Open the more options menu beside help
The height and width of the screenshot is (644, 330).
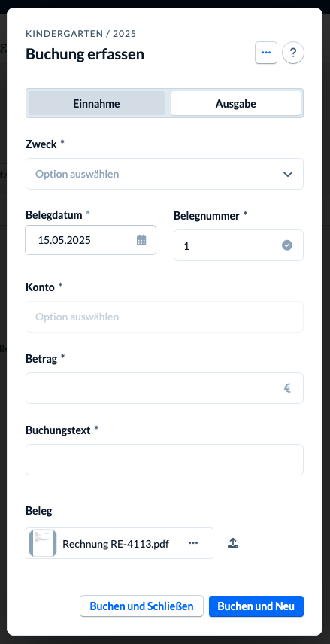point(266,53)
